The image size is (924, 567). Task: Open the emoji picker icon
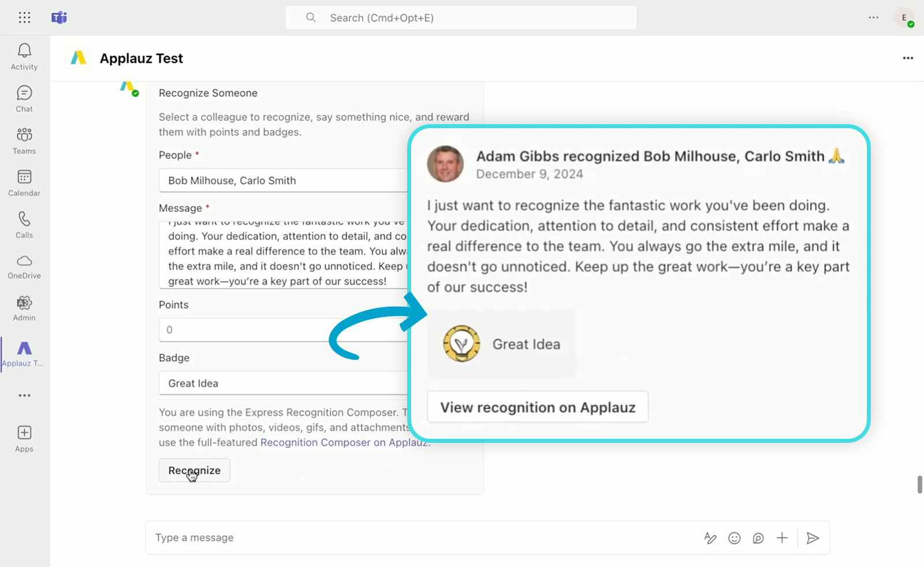[734, 538]
